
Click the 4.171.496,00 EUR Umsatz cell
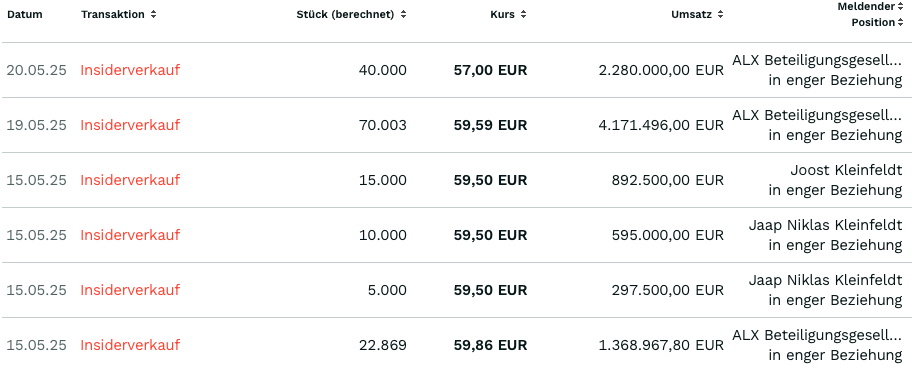661,125
